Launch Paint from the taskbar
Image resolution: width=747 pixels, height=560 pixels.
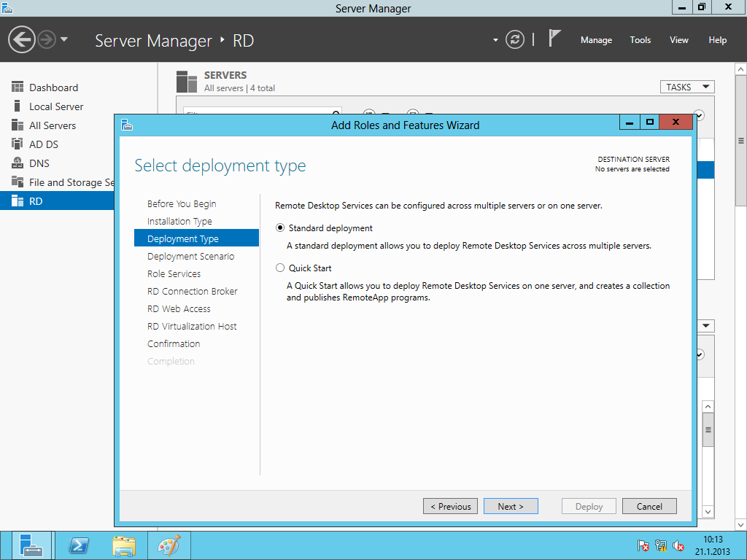169,545
